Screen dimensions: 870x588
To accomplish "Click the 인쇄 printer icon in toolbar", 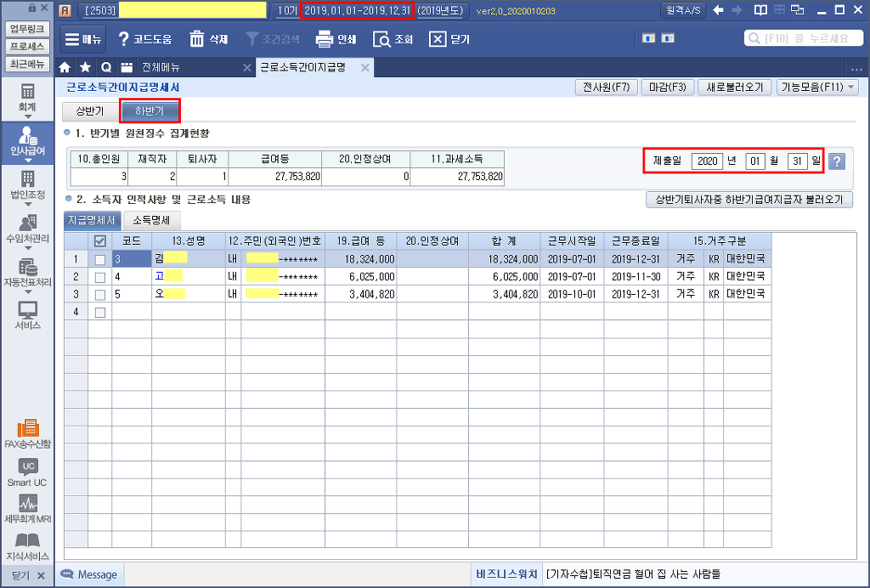I will 324,39.
